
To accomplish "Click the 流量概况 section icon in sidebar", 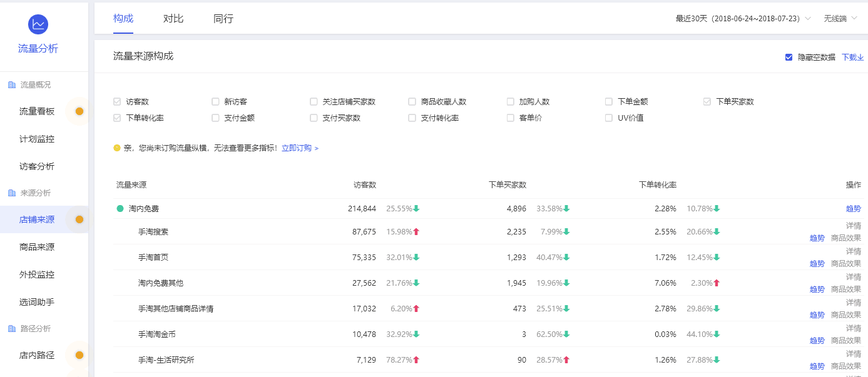I will [x=12, y=85].
